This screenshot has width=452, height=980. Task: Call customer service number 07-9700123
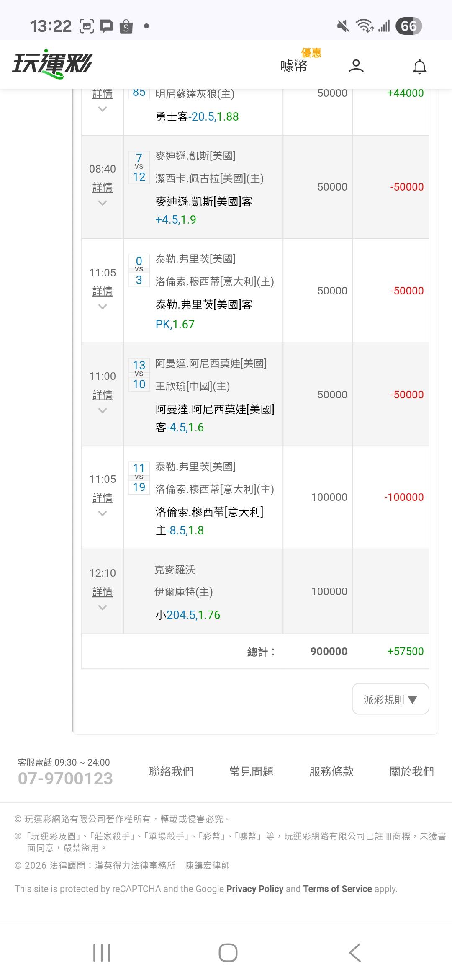coord(65,779)
